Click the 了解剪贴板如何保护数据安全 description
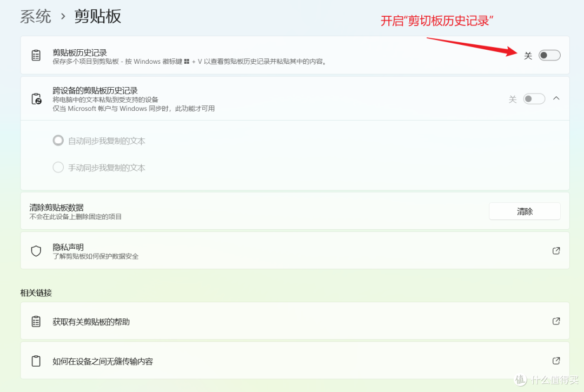584x392 pixels. pyautogui.click(x=96, y=256)
